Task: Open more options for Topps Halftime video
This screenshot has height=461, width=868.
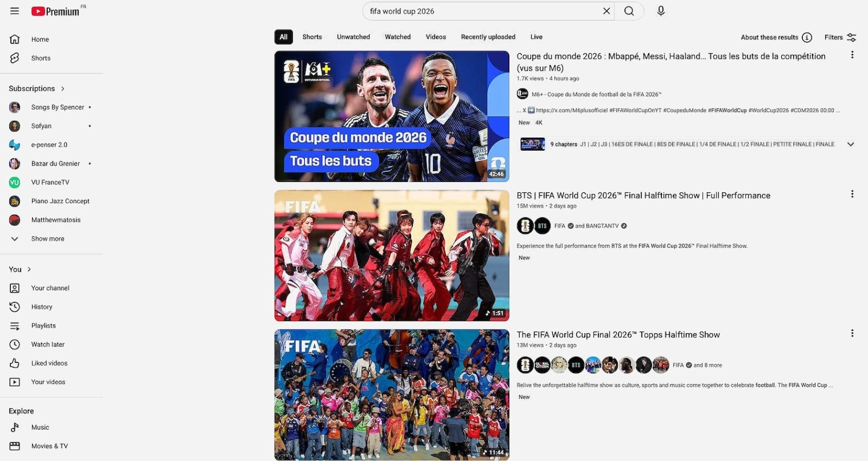Action: click(x=852, y=333)
